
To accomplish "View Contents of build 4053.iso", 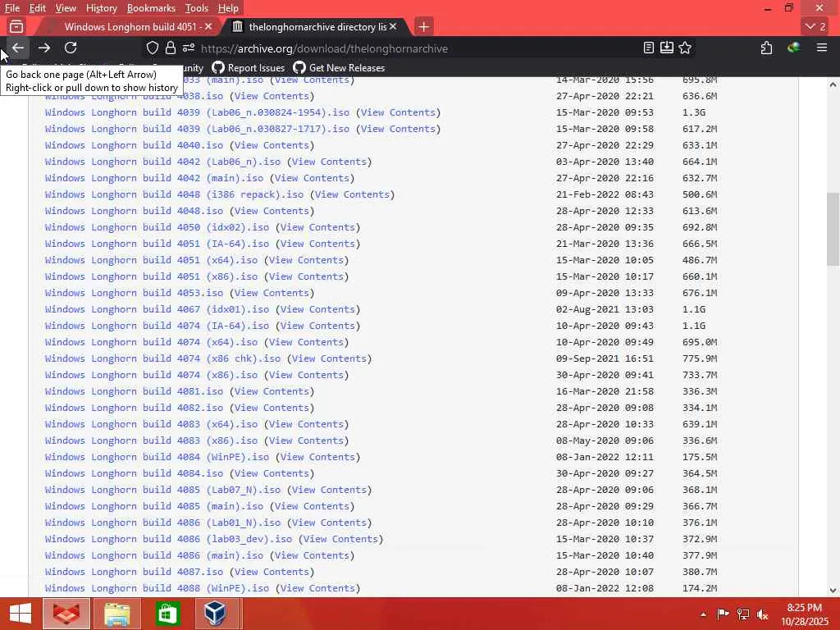I will tap(272, 293).
